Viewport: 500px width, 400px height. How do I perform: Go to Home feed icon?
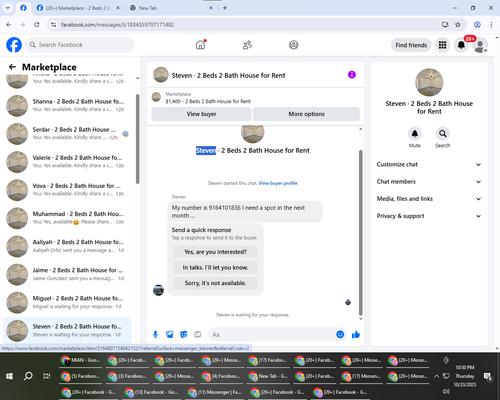(200, 45)
